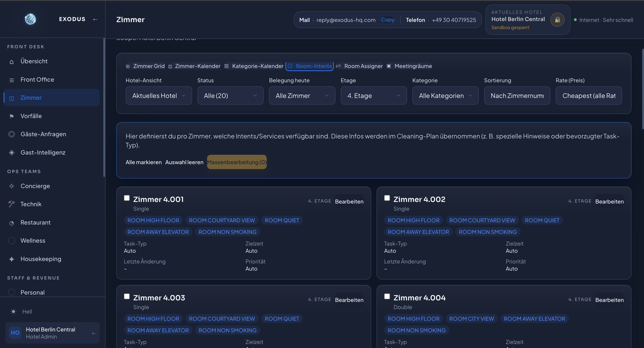Open Massenbearbeitung (0)

tap(237, 162)
